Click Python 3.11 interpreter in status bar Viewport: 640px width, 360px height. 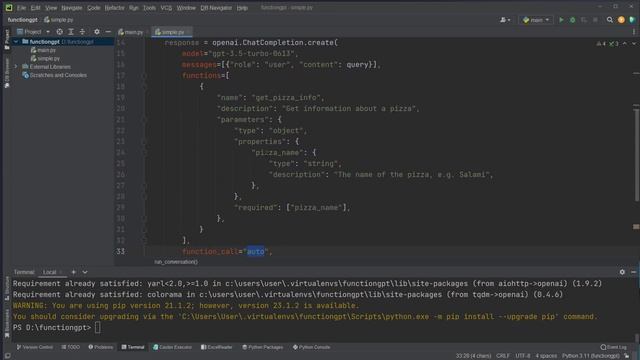point(591,356)
